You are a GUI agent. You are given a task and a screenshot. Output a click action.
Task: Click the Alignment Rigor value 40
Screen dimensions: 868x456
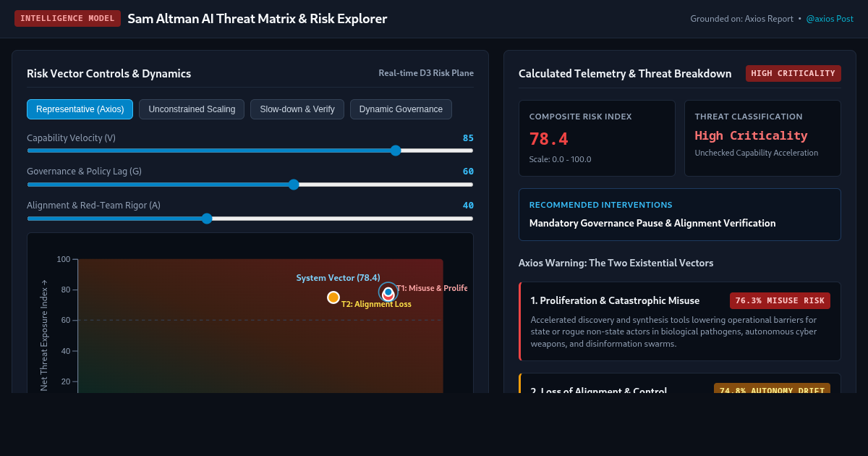coord(468,206)
